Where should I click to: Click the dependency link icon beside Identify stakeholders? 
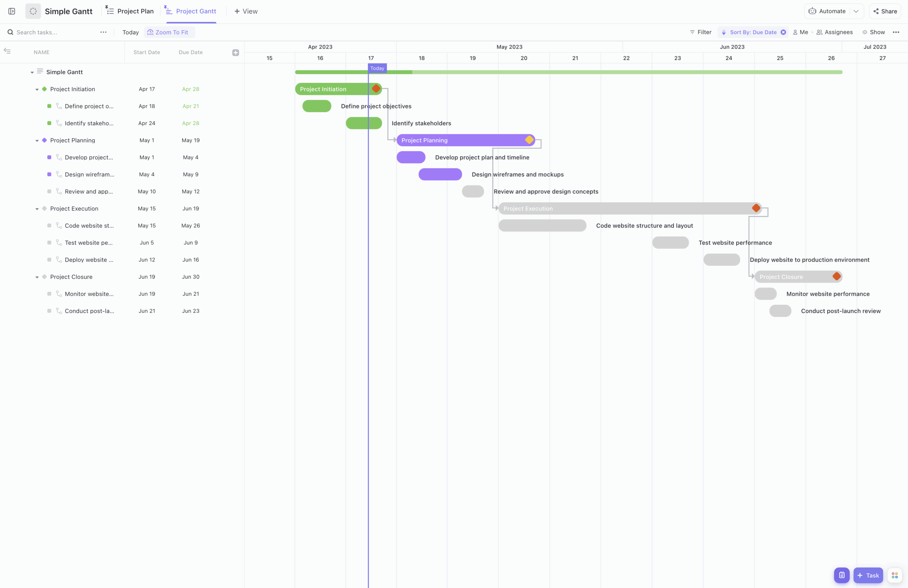pyautogui.click(x=59, y=123)
